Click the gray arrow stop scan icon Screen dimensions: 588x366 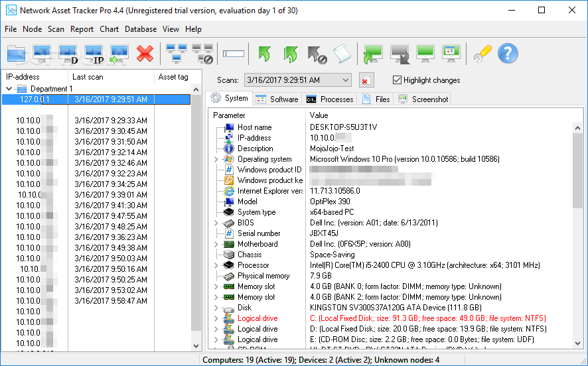317,54
